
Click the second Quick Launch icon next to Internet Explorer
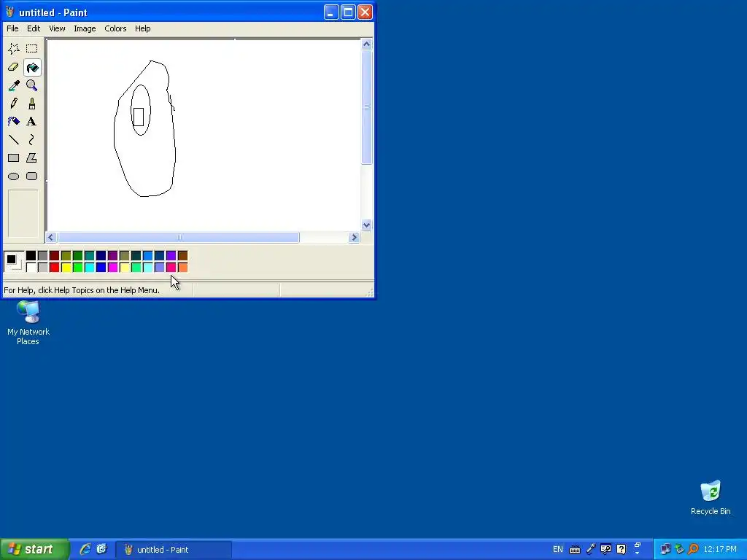[101, 549]
